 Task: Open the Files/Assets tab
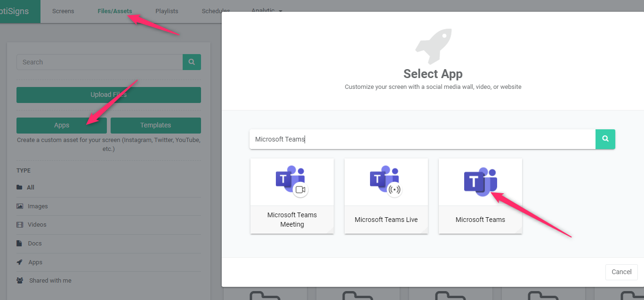tap(115, 11)
